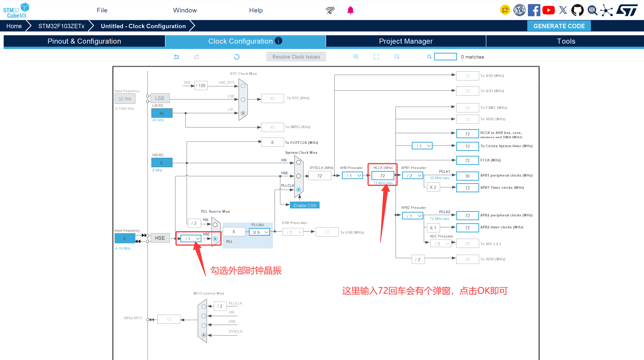
Task: Click the network star icon
Action: pyautogui.click(x=606, y=10)
